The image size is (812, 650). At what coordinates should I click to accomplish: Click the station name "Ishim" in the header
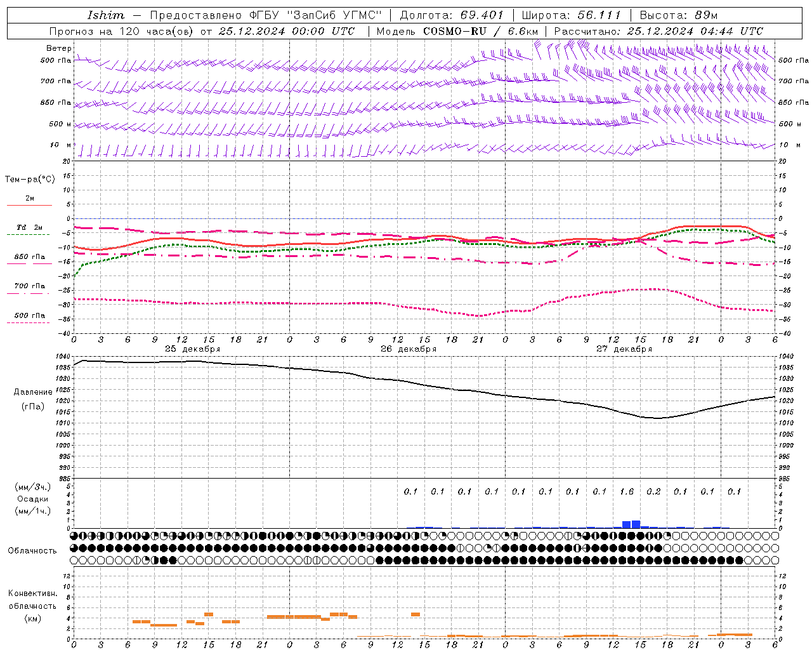106,15
